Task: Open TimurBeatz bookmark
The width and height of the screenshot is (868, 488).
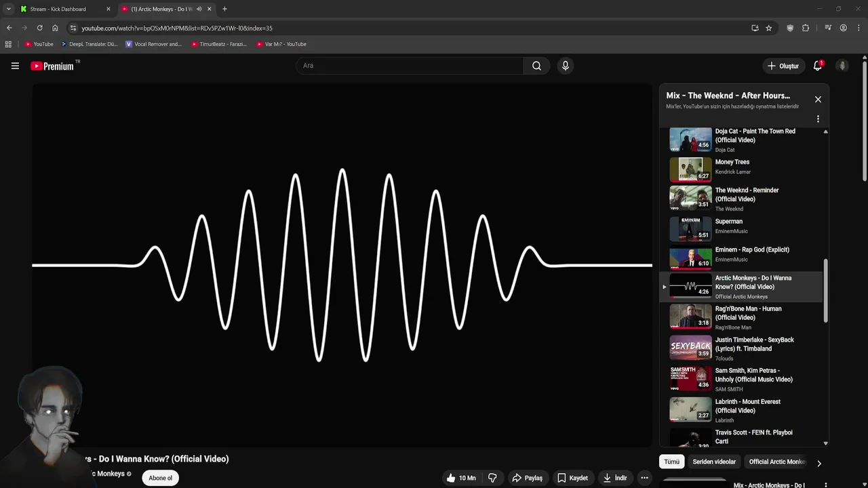Action: click(218, 44)
